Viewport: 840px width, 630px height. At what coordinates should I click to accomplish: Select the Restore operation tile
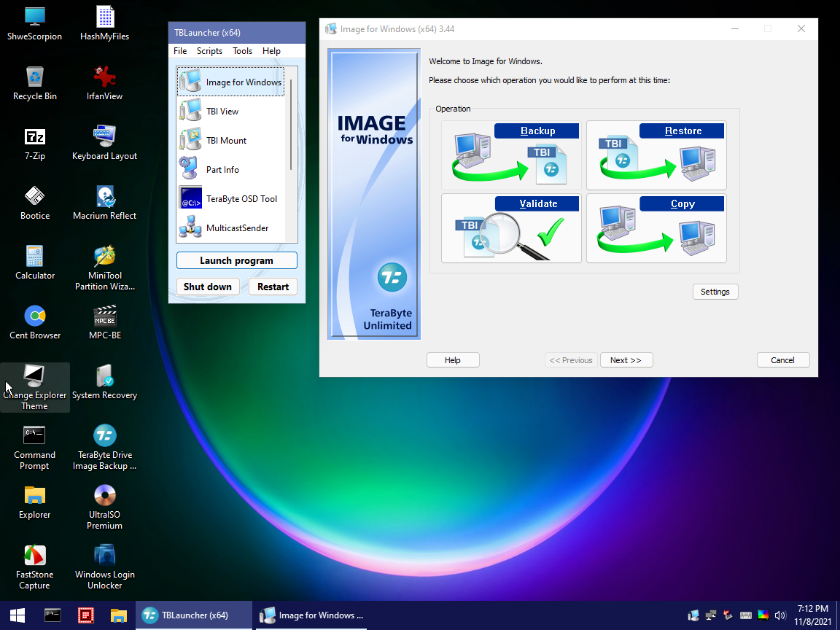coord(656,155)
